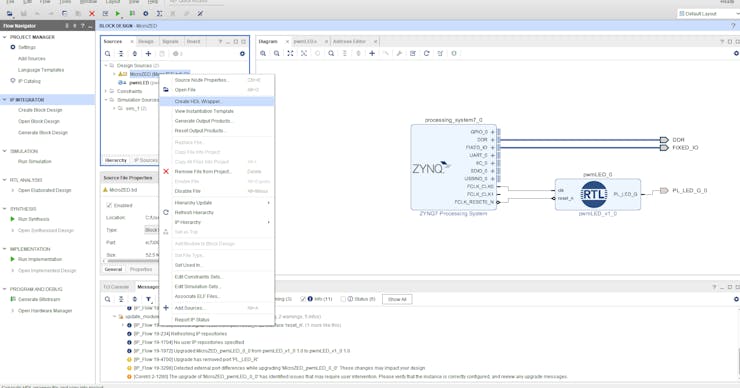Choose Create HDL Wrapper from context menu
This screenshot has height=388, width=740.
(x=217, y=101)
